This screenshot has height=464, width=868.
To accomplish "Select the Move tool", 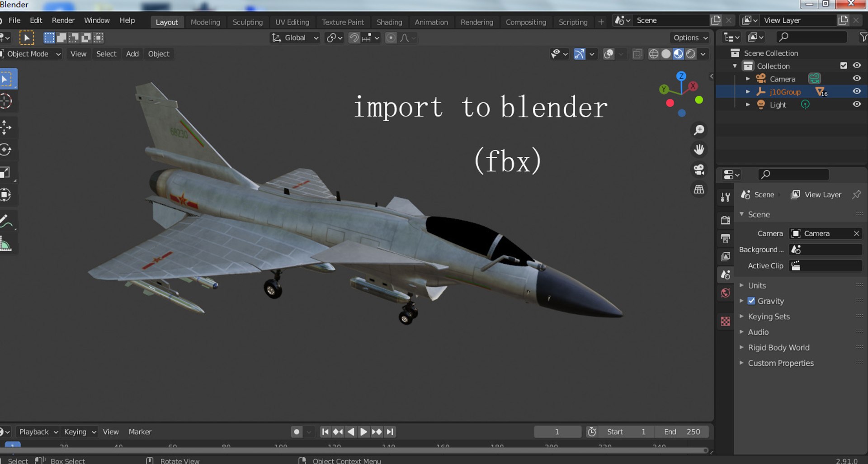I will pos(6,128).
